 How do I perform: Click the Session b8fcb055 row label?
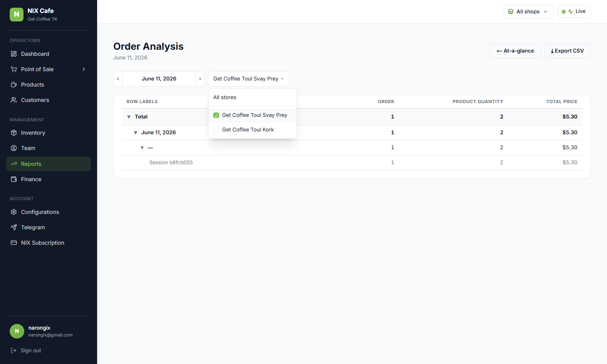pos(171,163)
